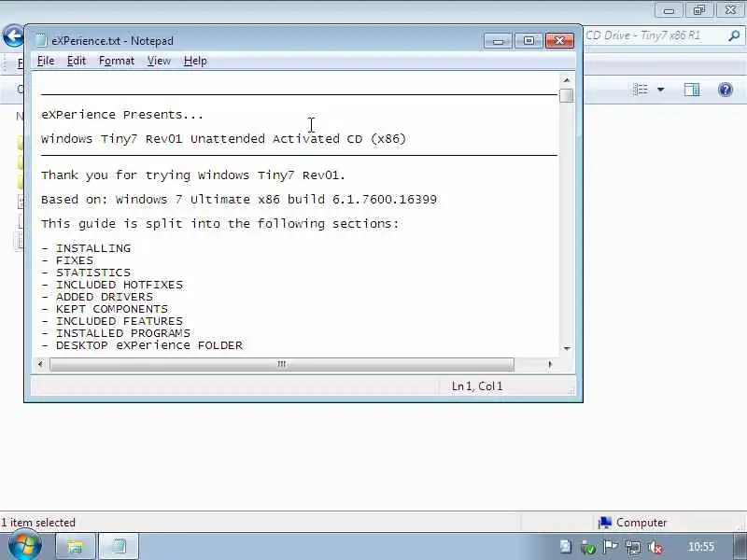
Task: Click the vertical scrollbar up arrow in Notepad
Action: (x=567, y=80)
